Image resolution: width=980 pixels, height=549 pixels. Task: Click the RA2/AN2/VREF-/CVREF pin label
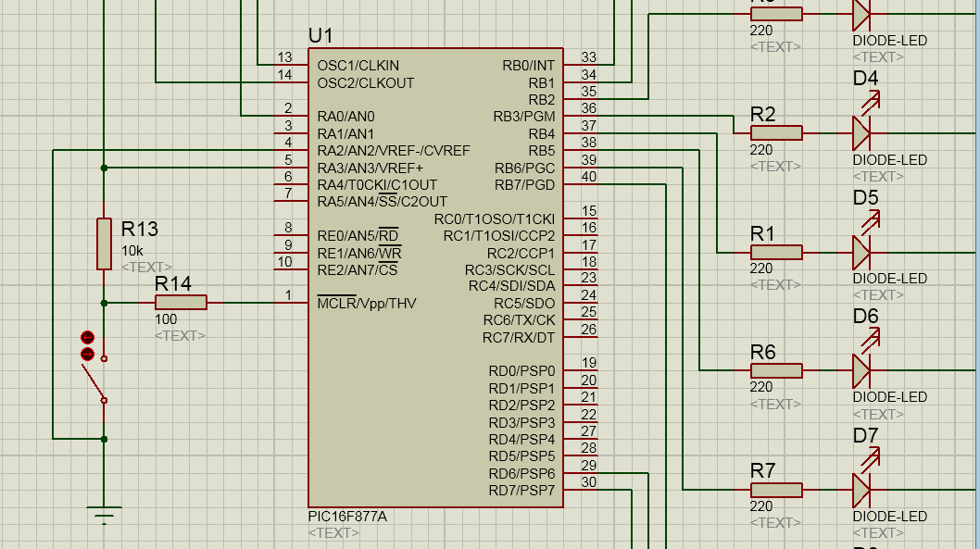(393, 151)
